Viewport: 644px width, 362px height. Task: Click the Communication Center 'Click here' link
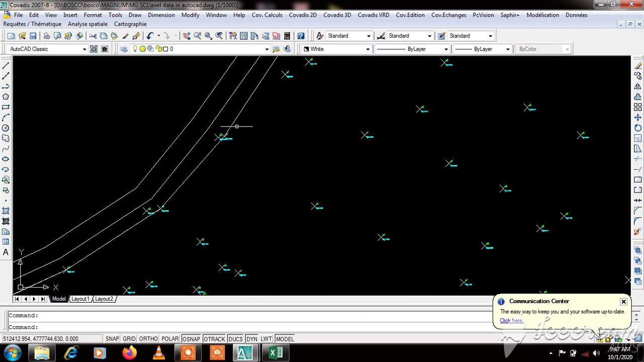tap(511, 320)
